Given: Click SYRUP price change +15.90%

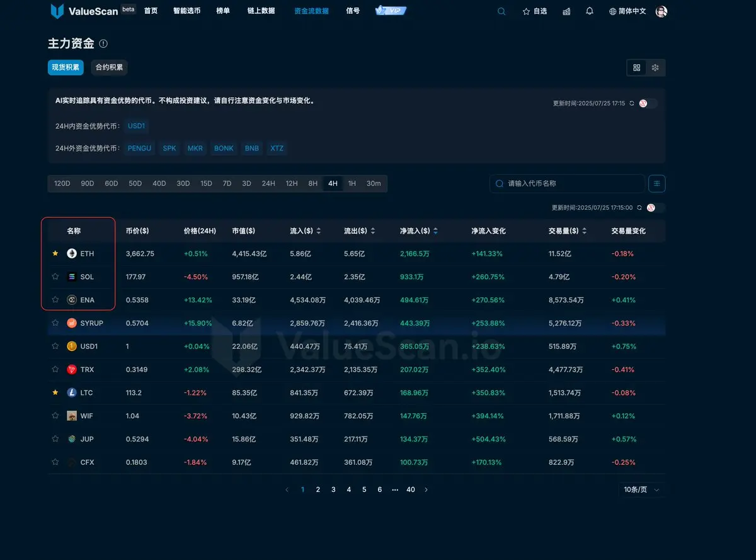Looking at the screenshot, I should coord(198,323).
